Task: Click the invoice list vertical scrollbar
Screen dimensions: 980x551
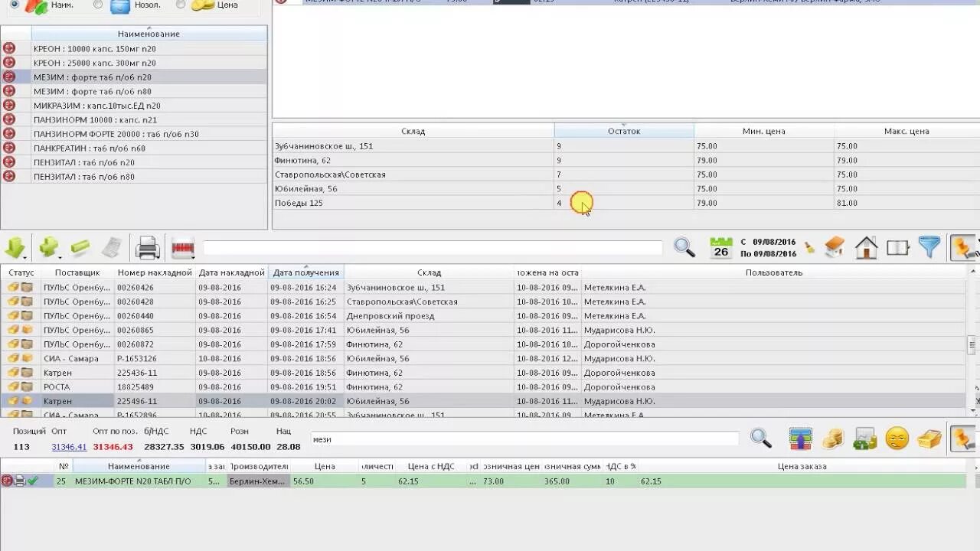Action: (x=972, y=344)
